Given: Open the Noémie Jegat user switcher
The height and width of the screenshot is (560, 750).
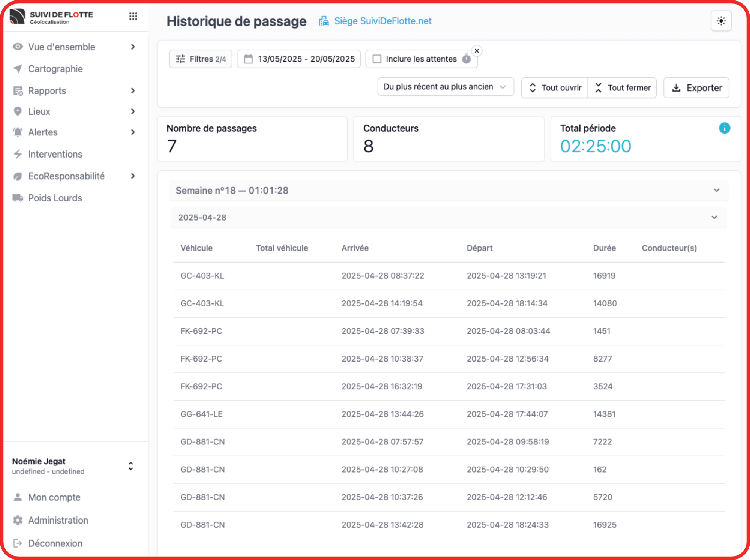Looking at the screenshot, I should (x=131, y=466).
